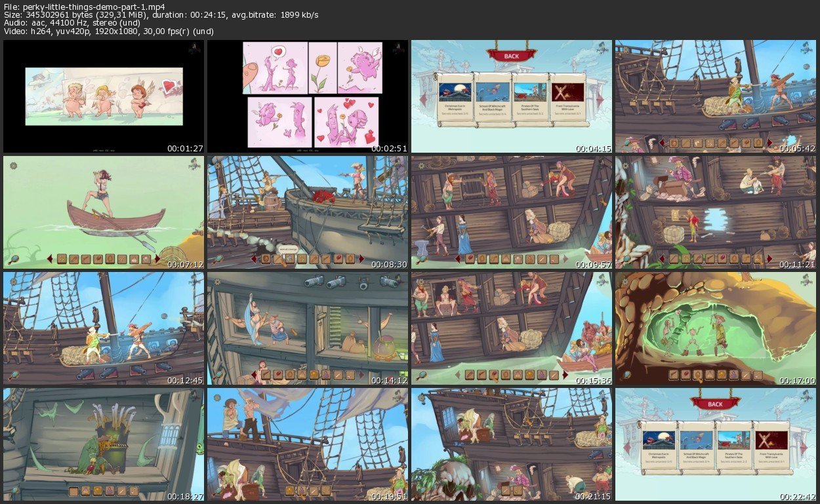Open the settings gear in the 00:07:12 rowboat frame
This screenshot has width=820, height=504.
pyautogui.click(x=13, y=166)
